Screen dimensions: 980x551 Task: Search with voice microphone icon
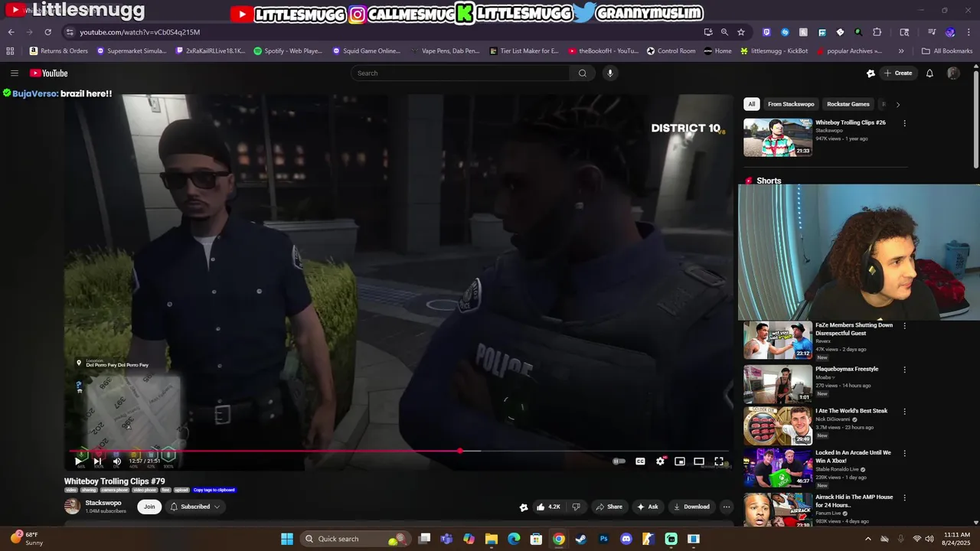point(609,73)
